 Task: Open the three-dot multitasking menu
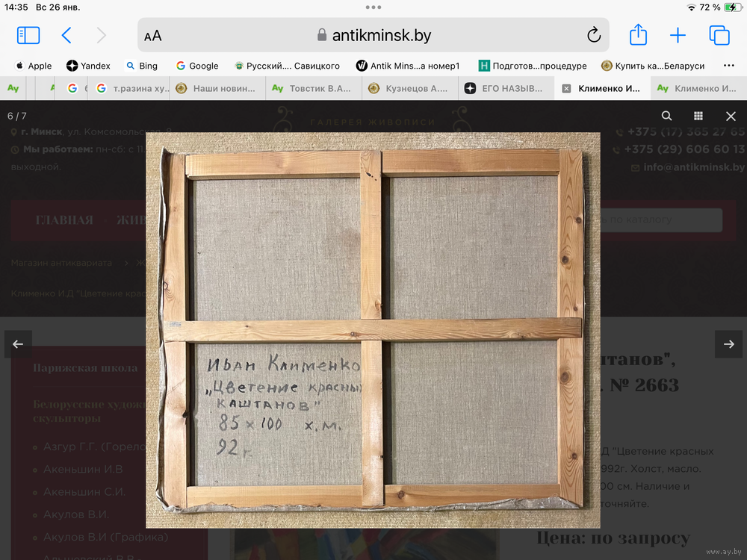(x=373, y=7)
